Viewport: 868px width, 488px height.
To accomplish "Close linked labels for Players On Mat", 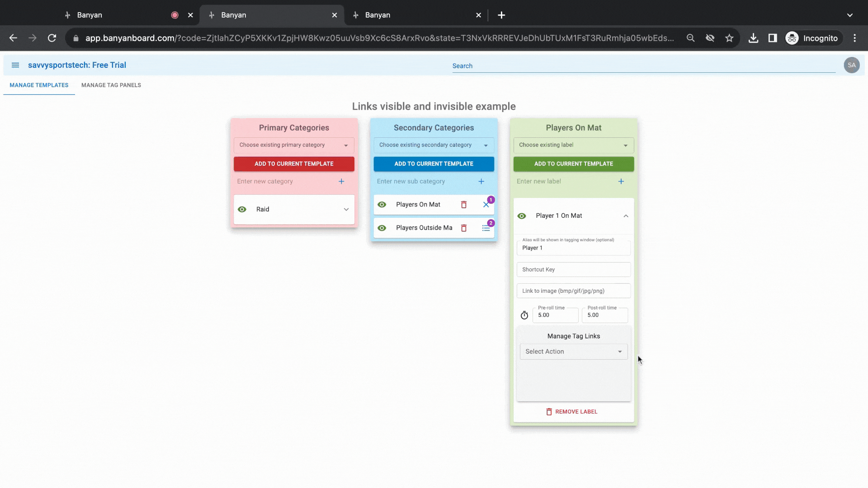I will coord(486,205).
